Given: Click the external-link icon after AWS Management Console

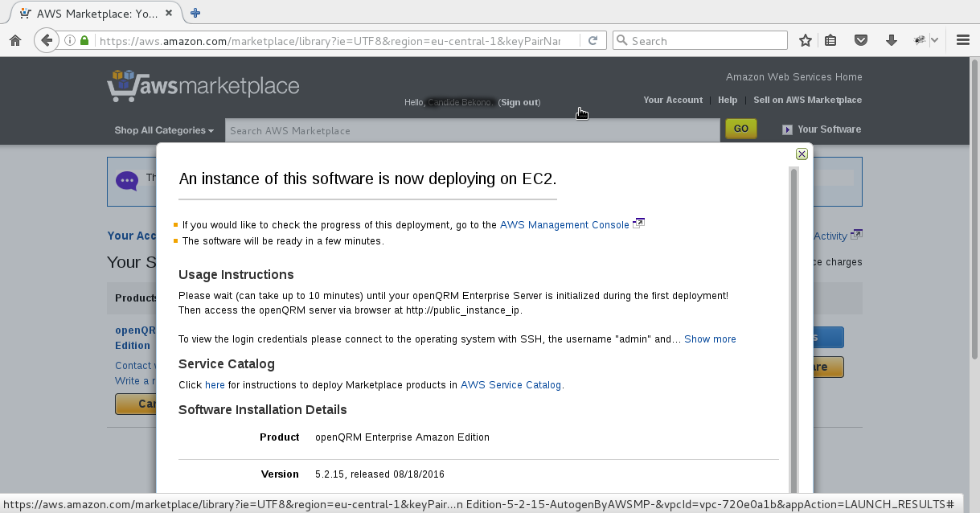Looking at the screenshot, I should (639, 224).
